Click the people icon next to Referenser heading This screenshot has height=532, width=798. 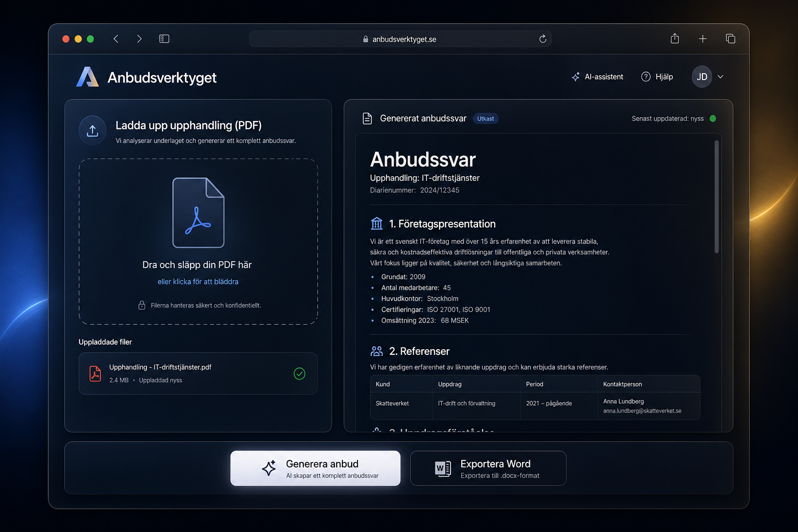pyautogui.click(x=377, y=351)
